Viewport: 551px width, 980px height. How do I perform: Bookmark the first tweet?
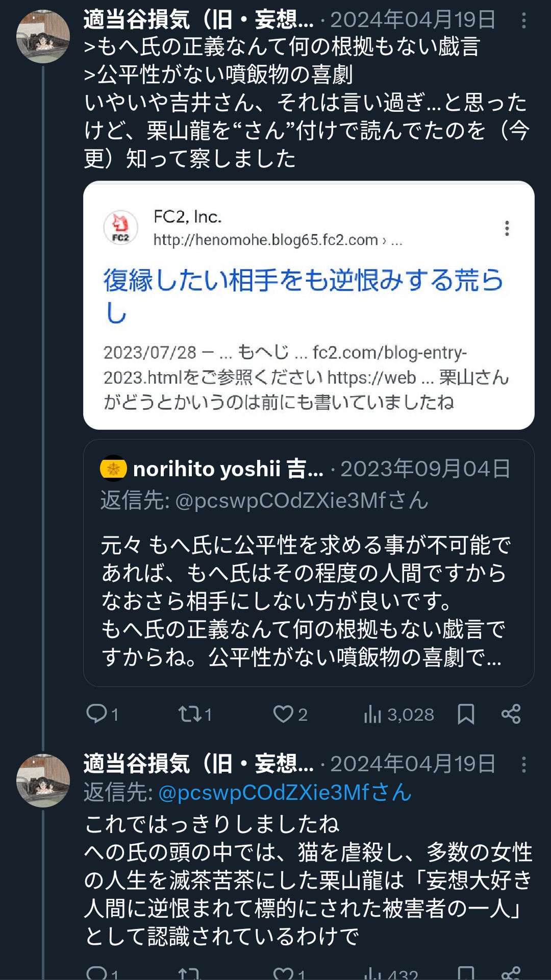click(466, 714)
